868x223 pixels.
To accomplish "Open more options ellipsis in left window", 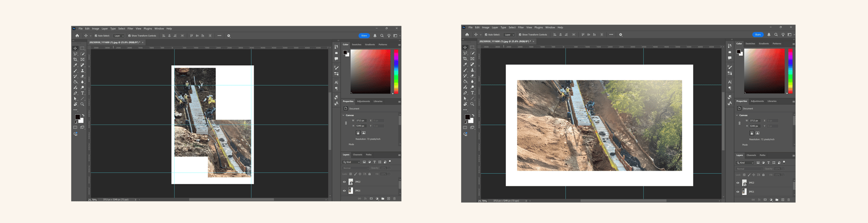I will (219, 36).
